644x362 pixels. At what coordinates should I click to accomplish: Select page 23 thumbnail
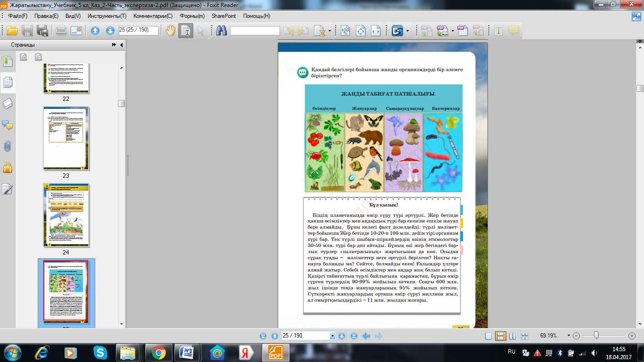tap(66, 138)
